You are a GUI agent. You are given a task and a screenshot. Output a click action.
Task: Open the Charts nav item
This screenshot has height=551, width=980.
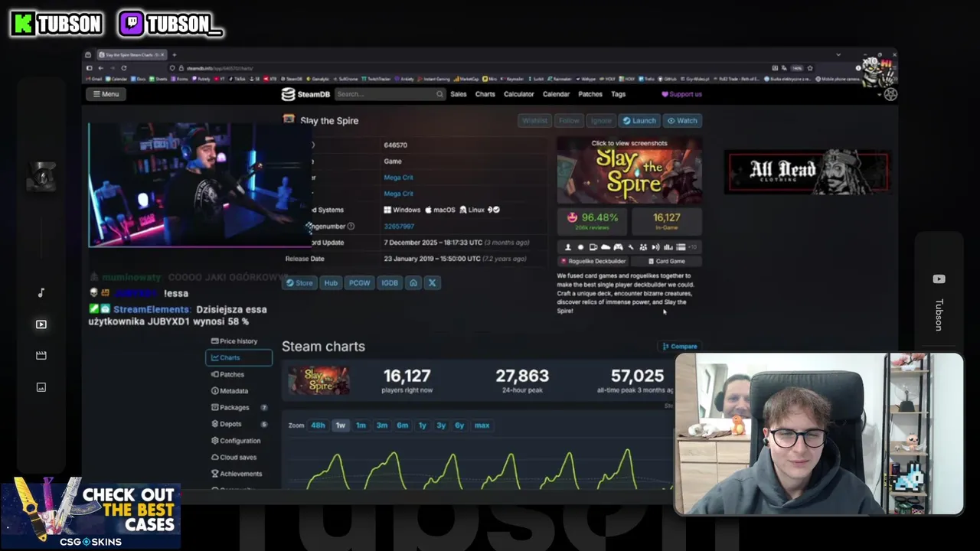pyautogui.click(x=485, y=94)
